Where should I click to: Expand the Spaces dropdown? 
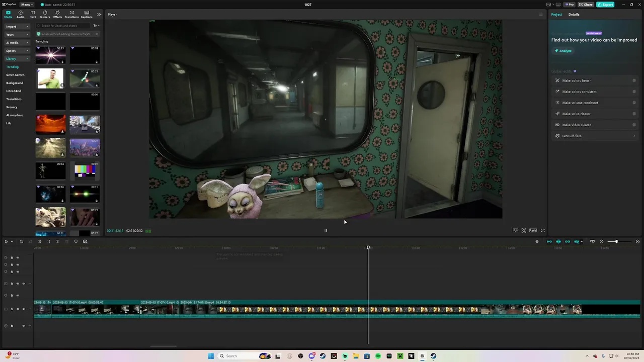pos(18,51)
